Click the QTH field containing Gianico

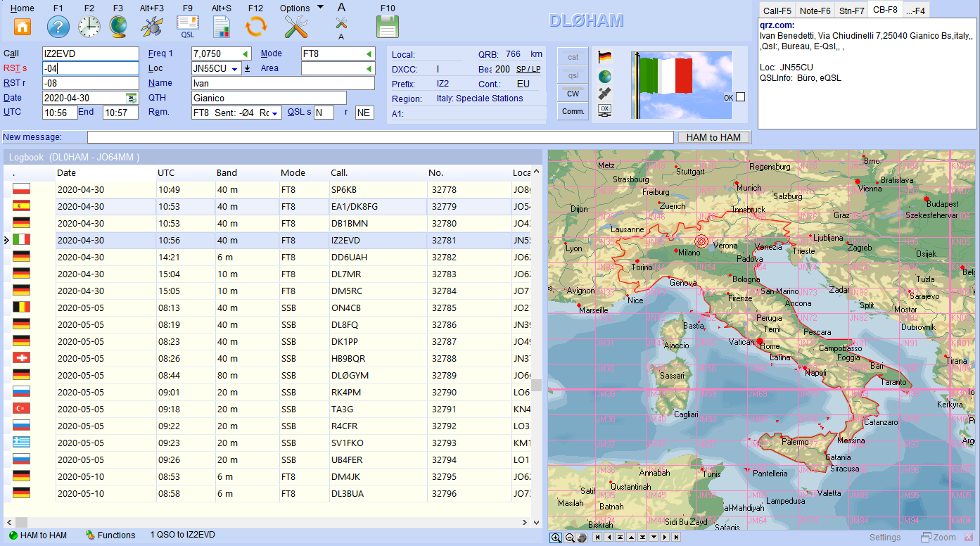pos(269,98)
